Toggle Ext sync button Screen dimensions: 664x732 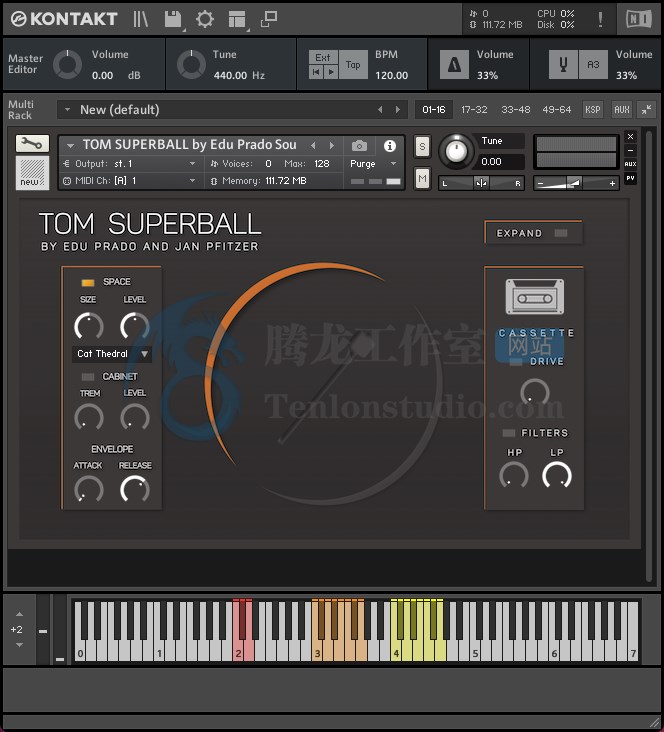point(323,57)
